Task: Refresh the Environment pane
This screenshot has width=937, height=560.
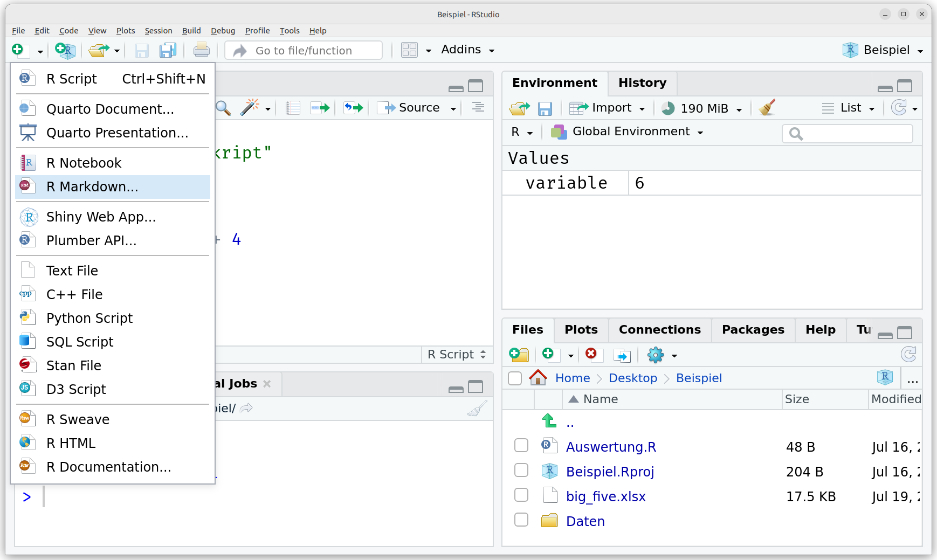Action: click(x=899, y=108)
